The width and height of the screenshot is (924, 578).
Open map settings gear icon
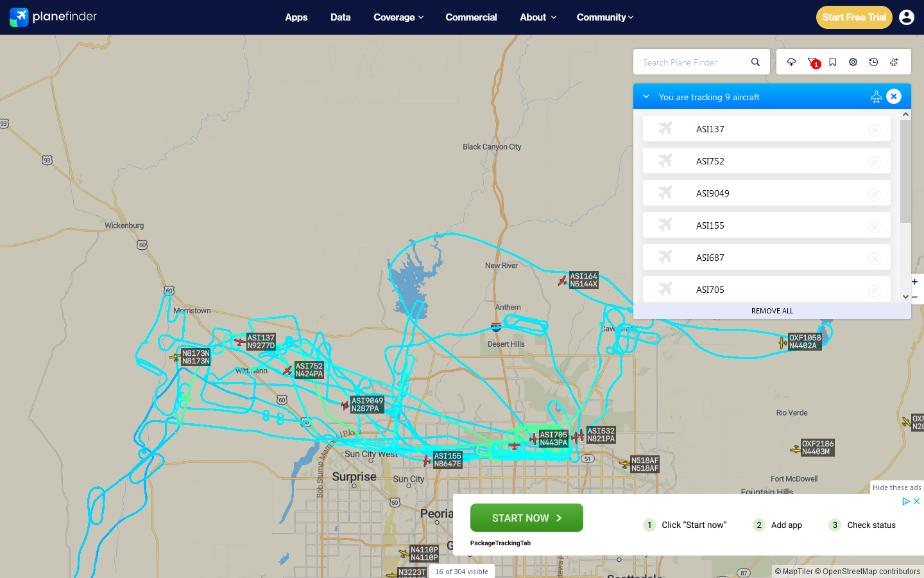click(x=853, y=62)
